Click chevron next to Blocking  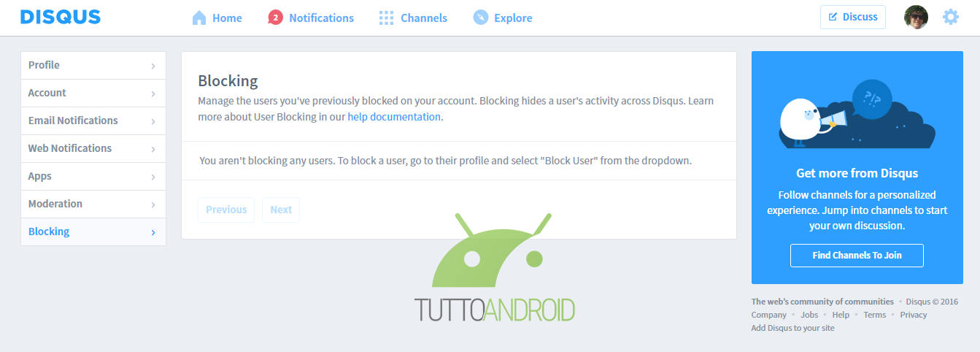[x=153, y=233]
